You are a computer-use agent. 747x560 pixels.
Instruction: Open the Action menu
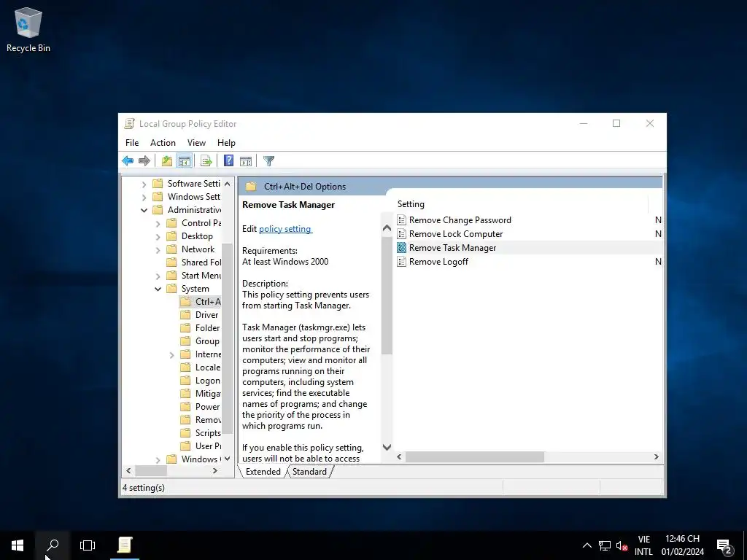(163, 143)
